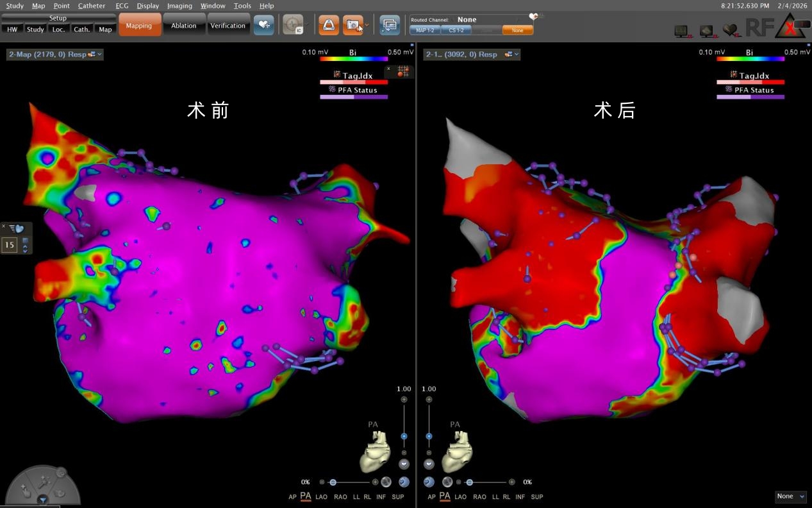Click the orange triangle catheter icon

[x=328, y=26]
